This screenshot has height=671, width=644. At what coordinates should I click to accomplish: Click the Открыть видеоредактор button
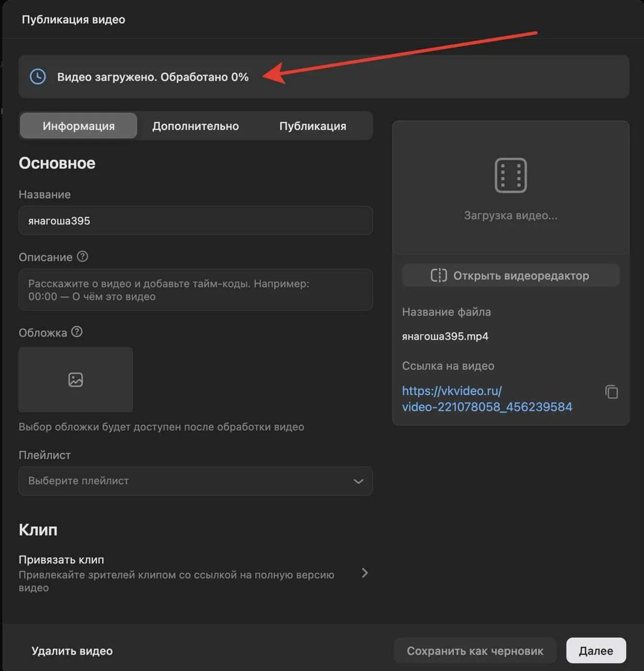coord(510,276)
